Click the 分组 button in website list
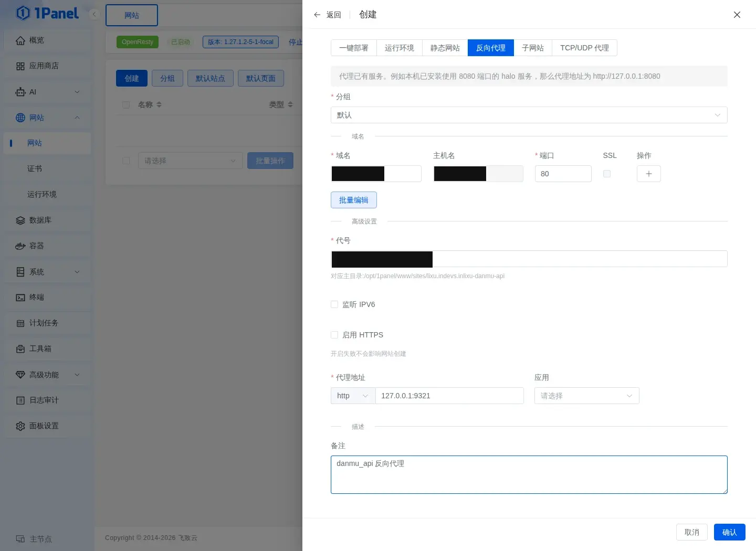Screen dimensions: 756x551 click(167, 78)
